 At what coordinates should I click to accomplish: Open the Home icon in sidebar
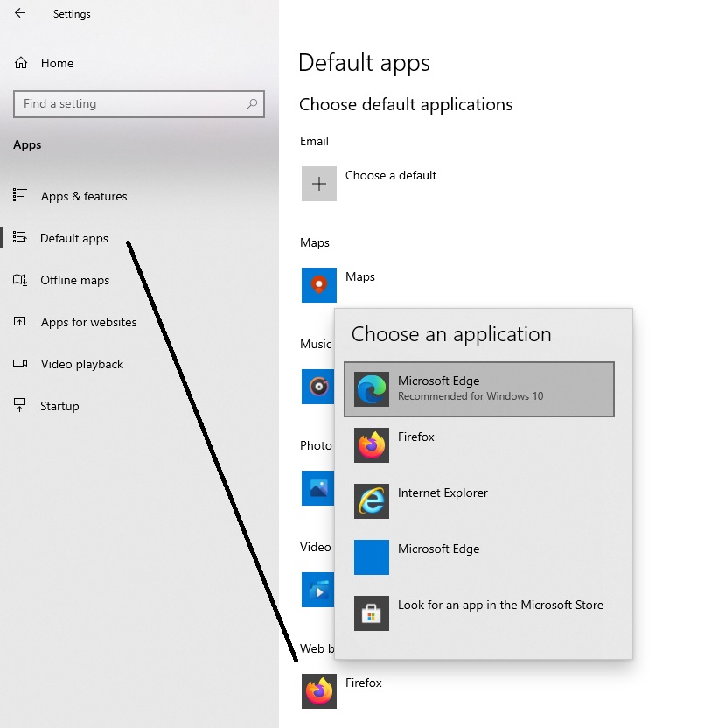coord(21,63)
